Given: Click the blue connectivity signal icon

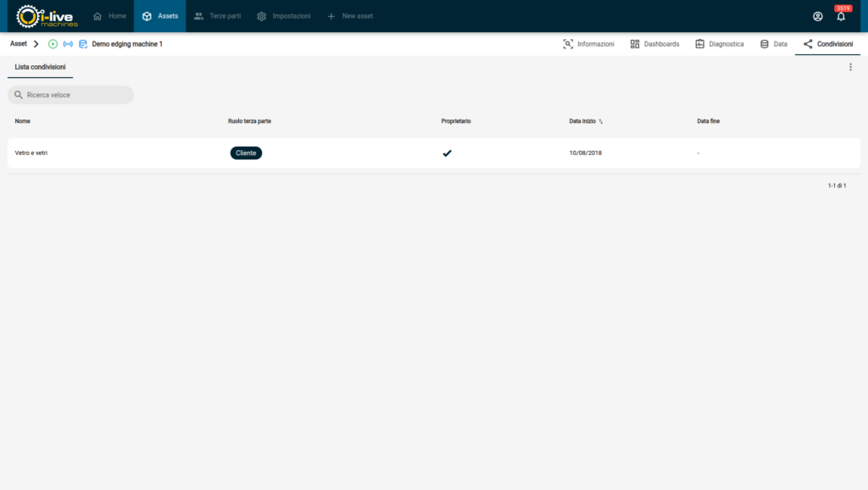Looking at the screenshot, I should coord(68,44).
